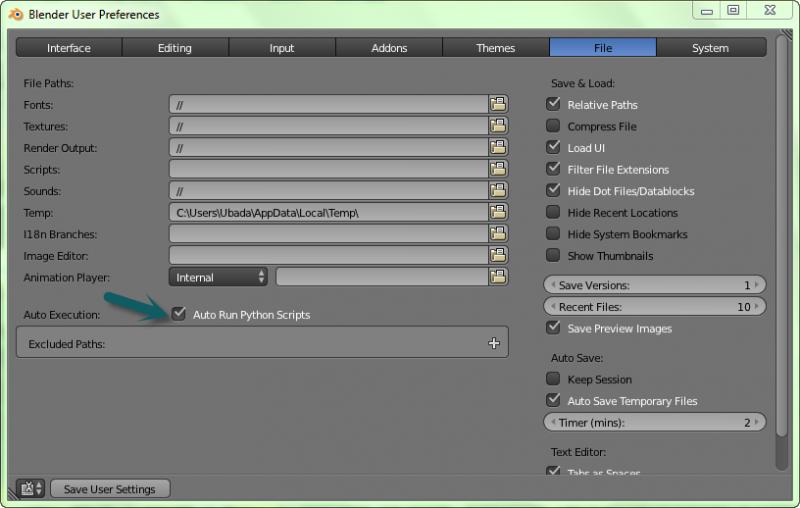The height and width of the screenshot is (508, 800).
Task: Enable Show Thumbnails checkbox
Action: pos(553,255)
